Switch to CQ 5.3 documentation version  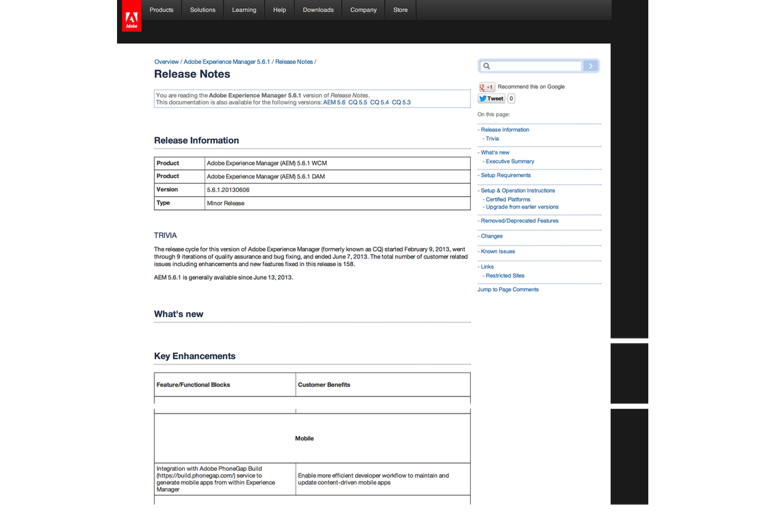pos(401,102)
